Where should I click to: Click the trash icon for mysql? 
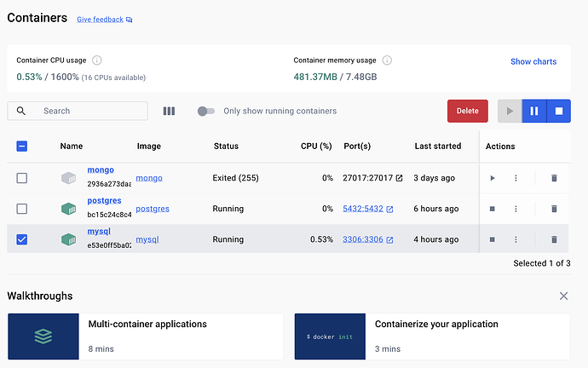click(554, 239)
